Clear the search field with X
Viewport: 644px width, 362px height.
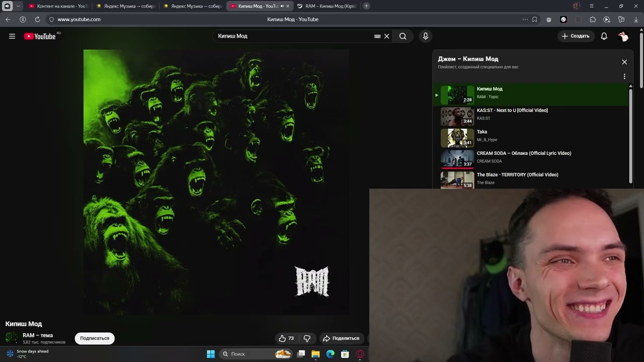(x=387, y=36)
